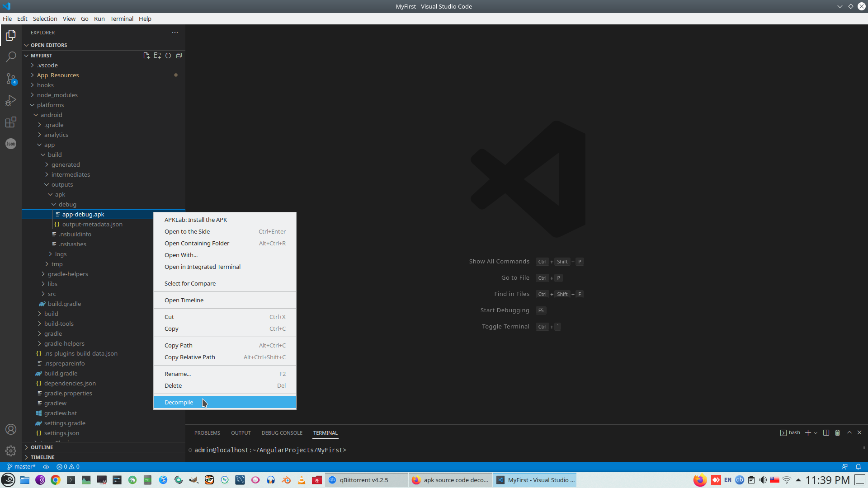Open the Extensions view icon
Screen dimensions: 868x488
pos(11,122)
